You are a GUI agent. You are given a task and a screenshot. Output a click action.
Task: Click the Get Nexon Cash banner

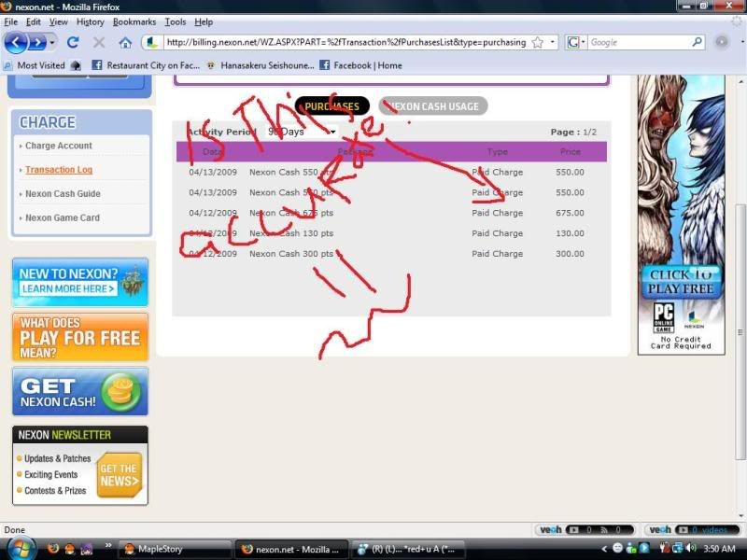(x=80, y=392)
